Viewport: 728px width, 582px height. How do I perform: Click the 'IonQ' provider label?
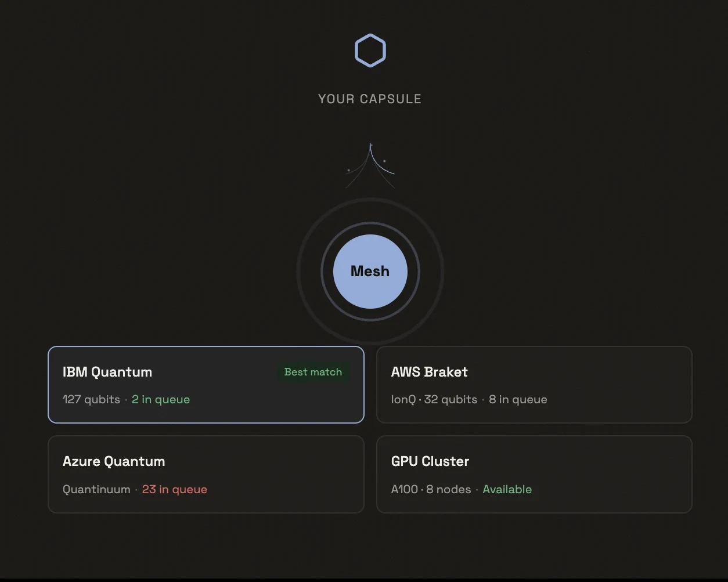point(403,399)
